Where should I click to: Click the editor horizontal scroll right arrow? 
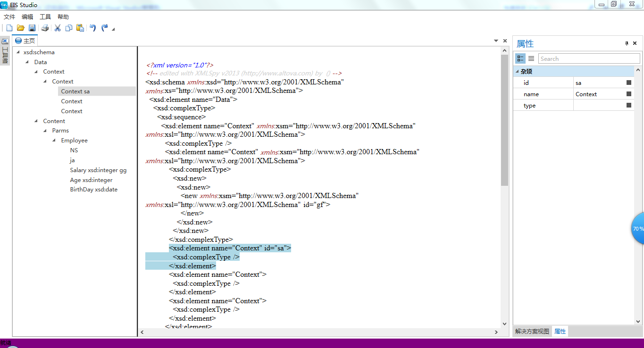coord(496,332)
